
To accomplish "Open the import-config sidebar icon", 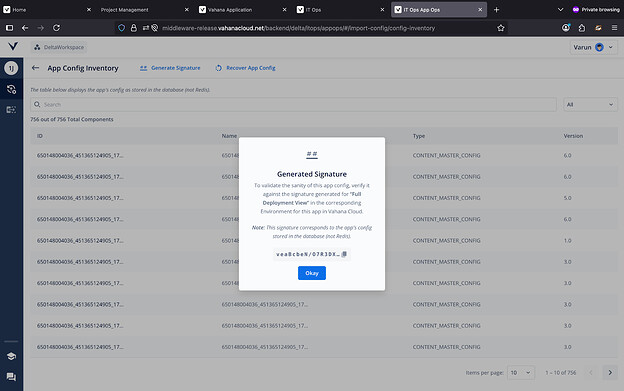I will (x=11, y=110).
